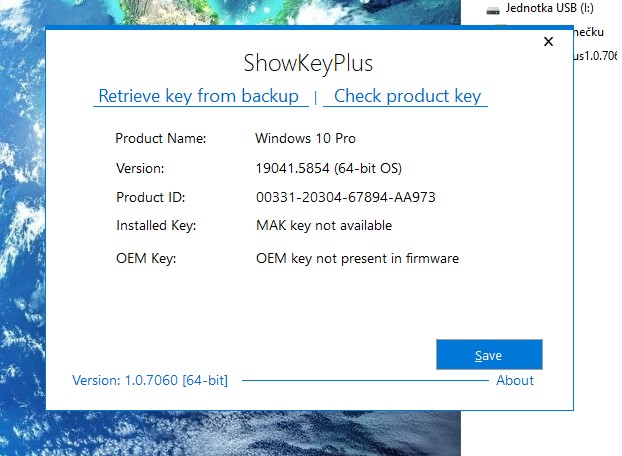622x456 pixels.
Task: Select the Product ID value 00331-20304-67894-AA973
Action: coord(346,197)
